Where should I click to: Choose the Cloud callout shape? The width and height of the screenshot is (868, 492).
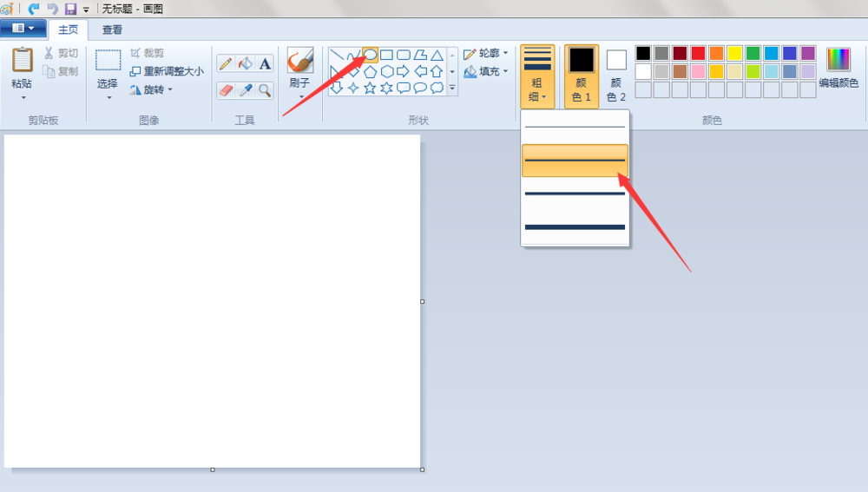[x=437, y=88]
